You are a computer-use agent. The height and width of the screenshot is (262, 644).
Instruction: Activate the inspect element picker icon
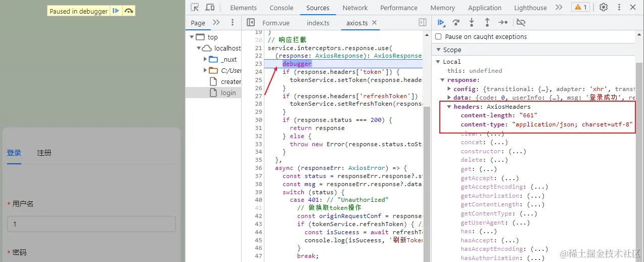tap(195, 8)
